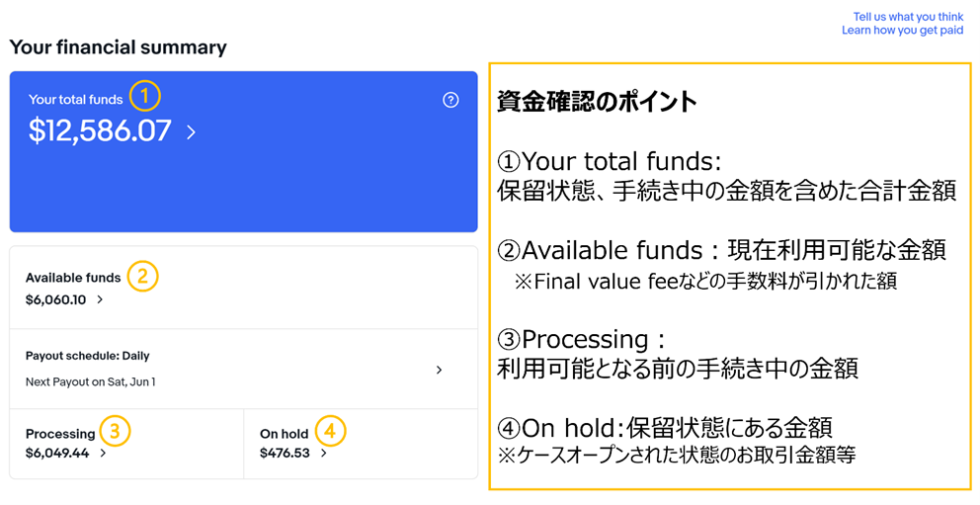Open Payout schedule chevron
Viewport: 980px width, 505px height.
point(440,370)
